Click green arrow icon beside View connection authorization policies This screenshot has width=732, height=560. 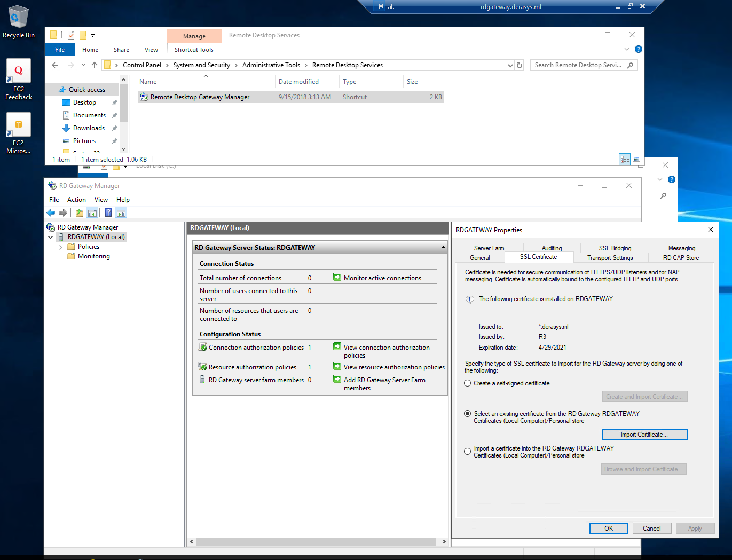tap(337, 346)
